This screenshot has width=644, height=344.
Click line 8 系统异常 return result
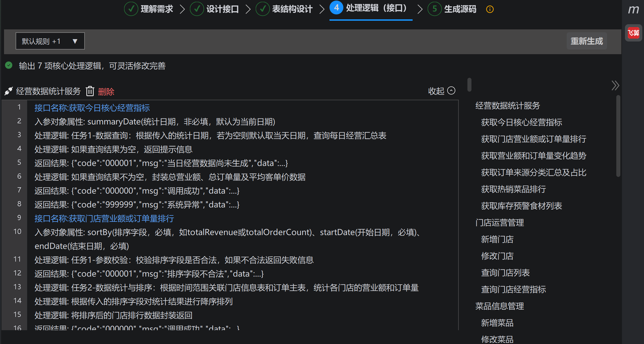[137, 205]
